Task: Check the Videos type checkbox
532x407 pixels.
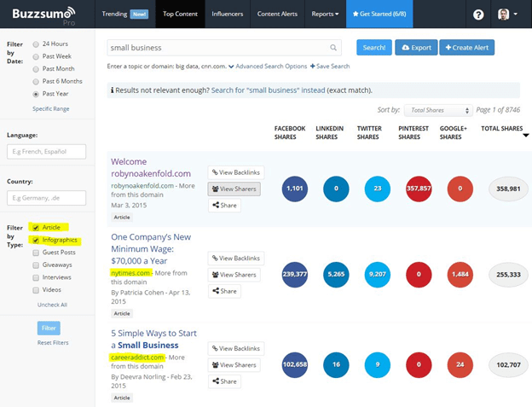Action: pyautogui.click(x=36, y=290)
